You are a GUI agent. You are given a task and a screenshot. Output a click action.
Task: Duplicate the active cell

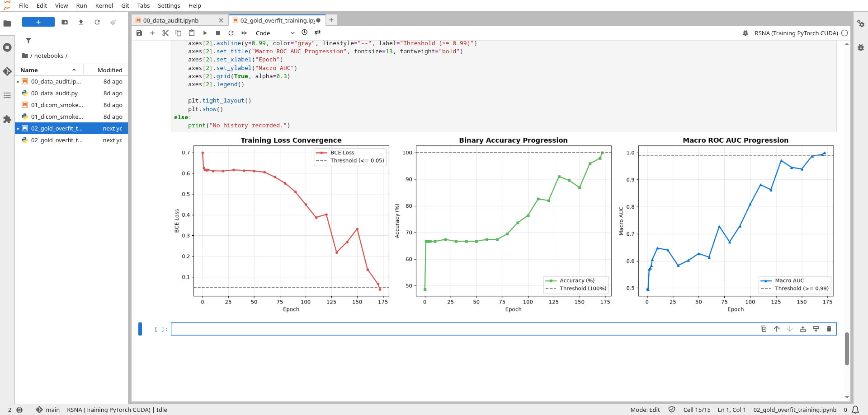764,329
